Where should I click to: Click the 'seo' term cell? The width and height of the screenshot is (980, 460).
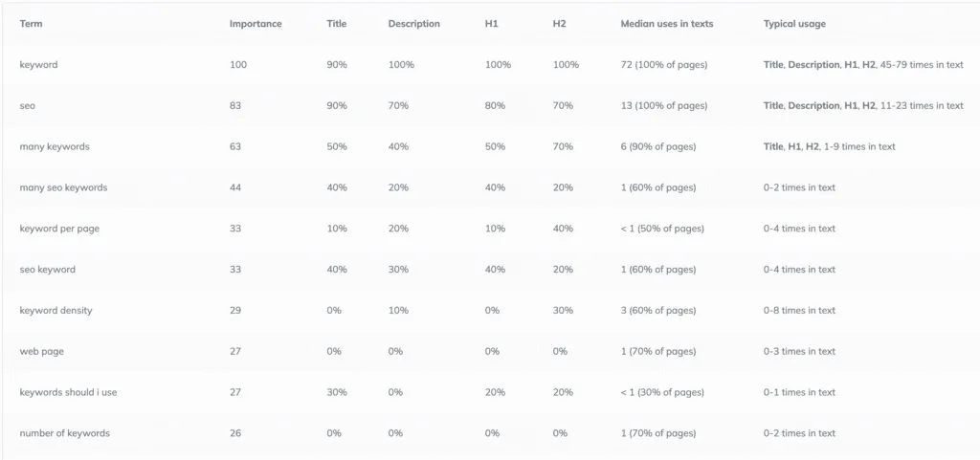coord(28,105)
